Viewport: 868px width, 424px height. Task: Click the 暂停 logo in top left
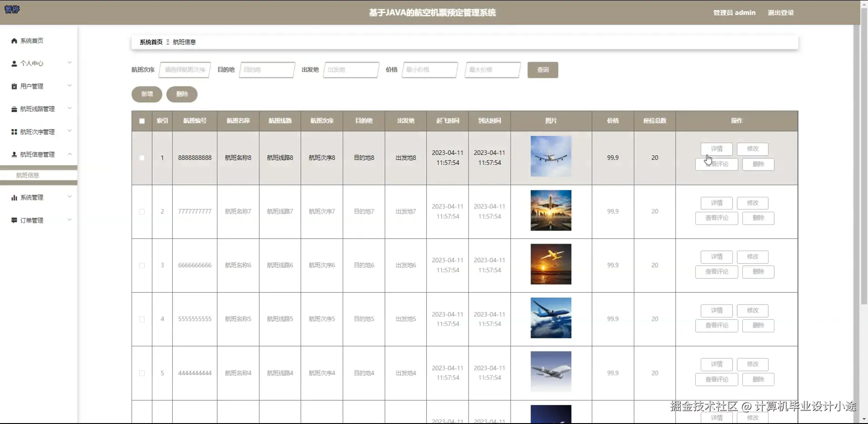[12, 9]
